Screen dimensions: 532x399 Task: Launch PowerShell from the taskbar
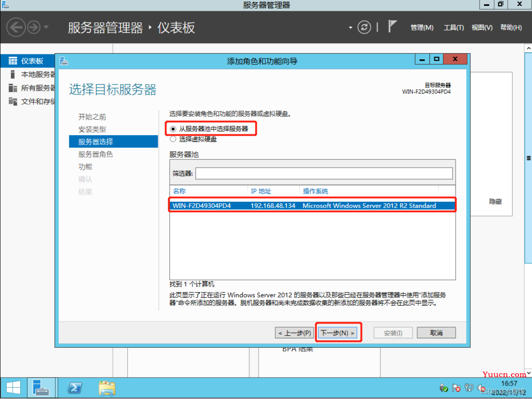(x=75, y=387)
